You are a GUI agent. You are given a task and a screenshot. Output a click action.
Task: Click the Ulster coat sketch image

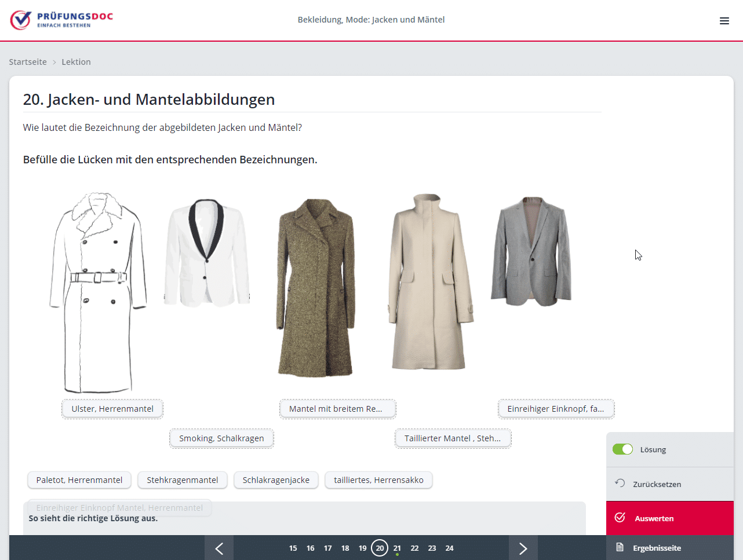point(97,292)
